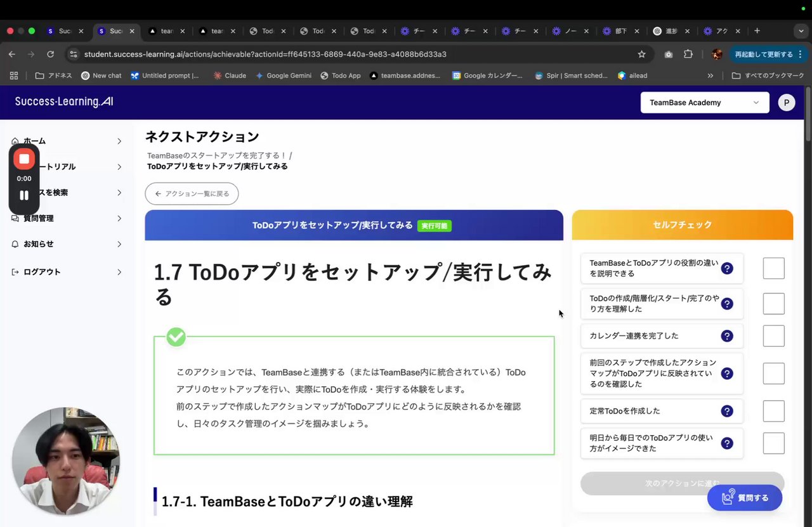Expand the チュートリアル sidebar chevron
This screenshot has width=812, height=527.
[119, 167]
